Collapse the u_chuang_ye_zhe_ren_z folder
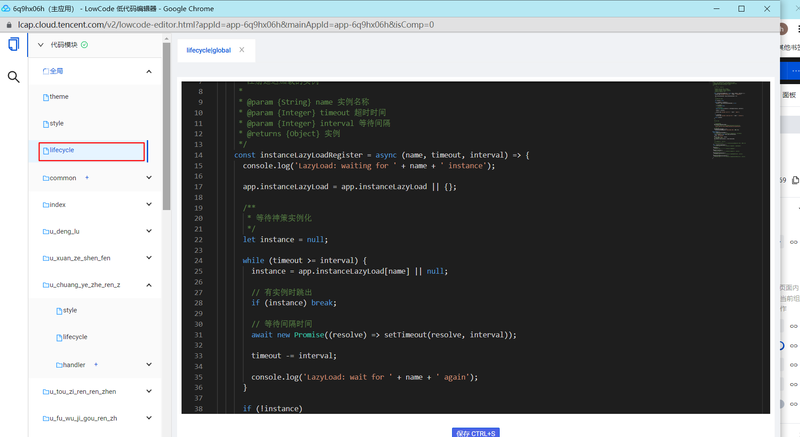This screenshot has width=800, height=437. click(149, 285)
